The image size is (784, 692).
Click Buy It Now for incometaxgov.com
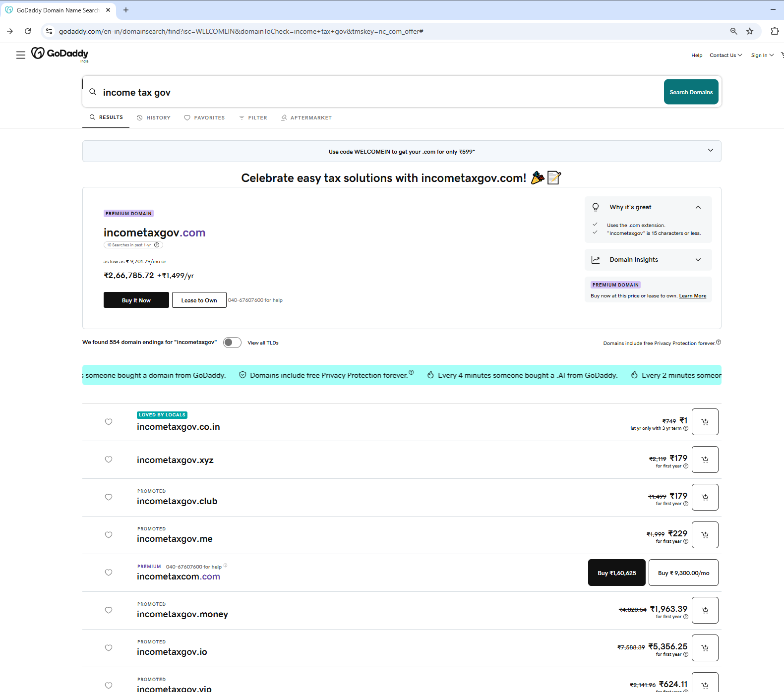tap(136, 300)
